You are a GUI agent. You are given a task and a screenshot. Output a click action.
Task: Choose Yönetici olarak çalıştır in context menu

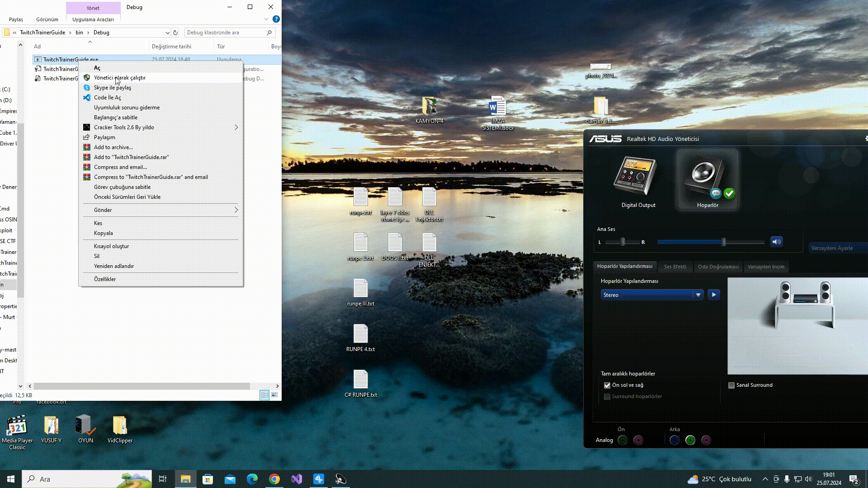click(160, 78)
